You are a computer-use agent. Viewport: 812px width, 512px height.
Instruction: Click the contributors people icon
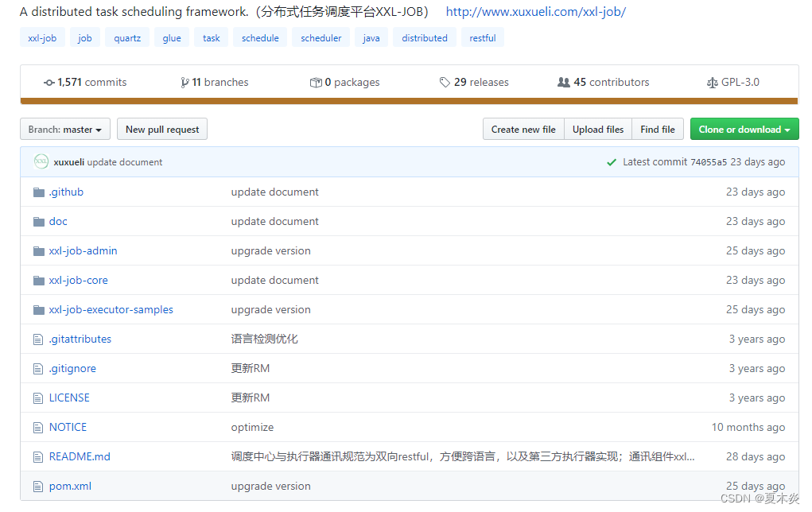pyautogui.click(x=563, y=82)
